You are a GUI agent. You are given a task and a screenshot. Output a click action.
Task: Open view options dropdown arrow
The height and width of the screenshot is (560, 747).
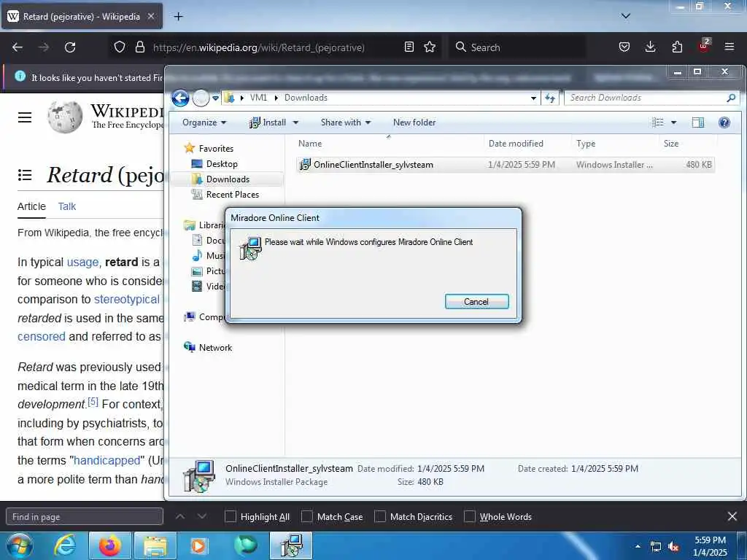point(673,122)
